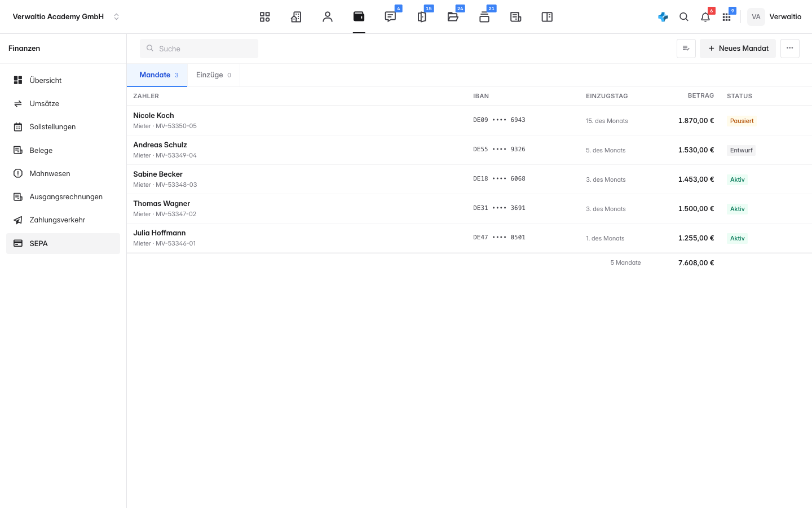Switch to the Mandate tab
Screen dimensions: 812x508
(157, 75)
